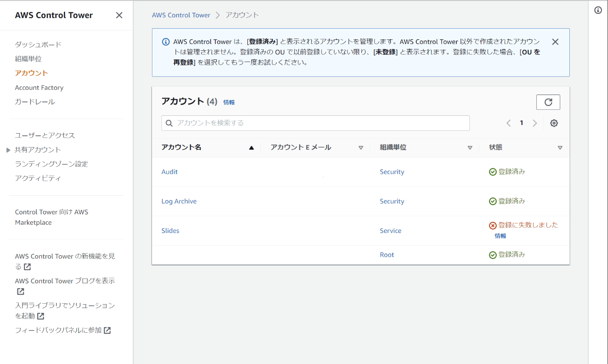Image resolution: width=608 pixels, height=364 pixels.
Task: Open external link icon for ソリューションを起動
Action: click(40, 316)
